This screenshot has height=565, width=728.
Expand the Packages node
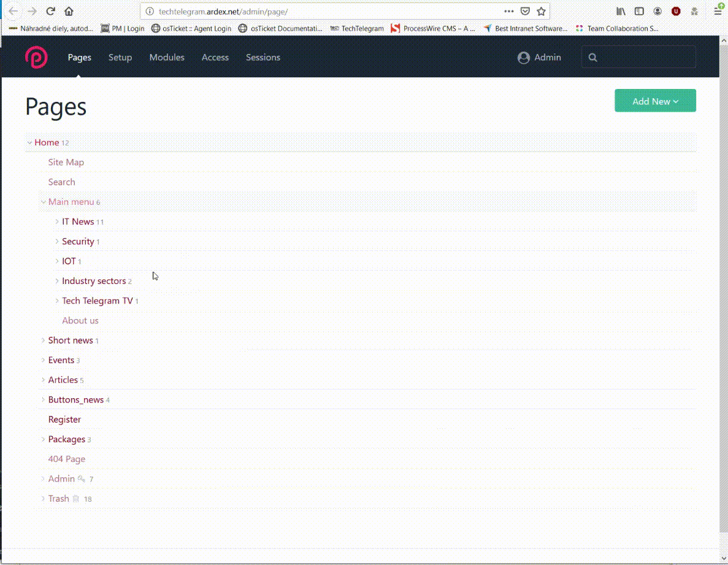[43, 439]
